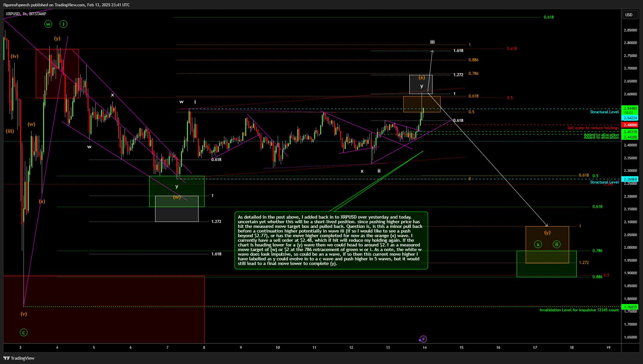This screenshot has height=364, width=643.
Task: Select the green 2.45318 price label
Action: (630, 132)
